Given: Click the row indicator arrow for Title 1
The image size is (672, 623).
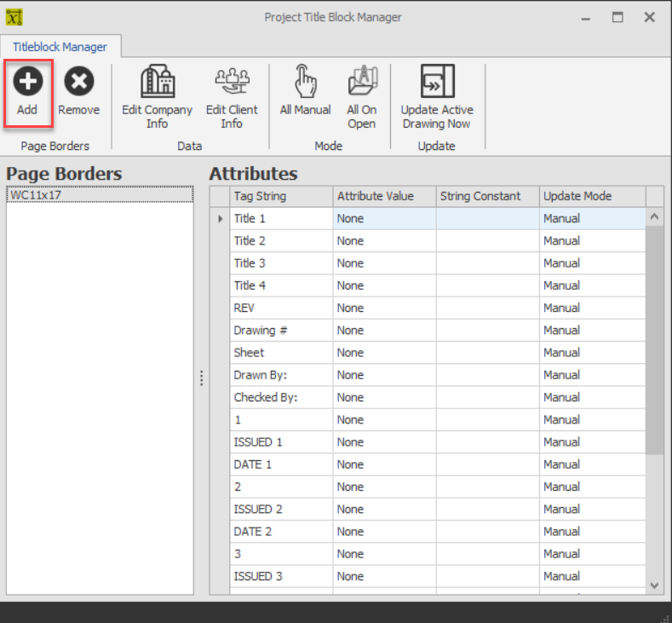Looking at the screenshot, I should (x=220, y=219).
